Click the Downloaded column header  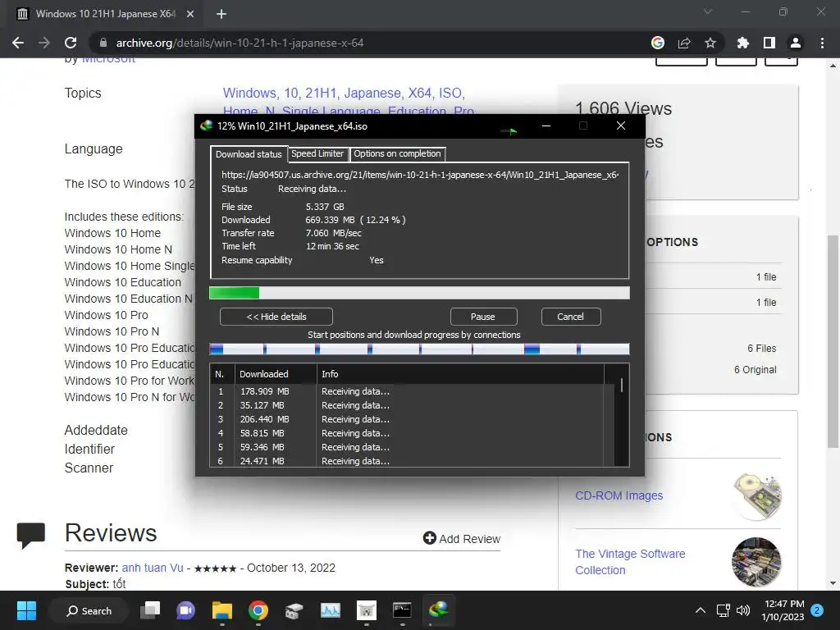click(276, 374)
